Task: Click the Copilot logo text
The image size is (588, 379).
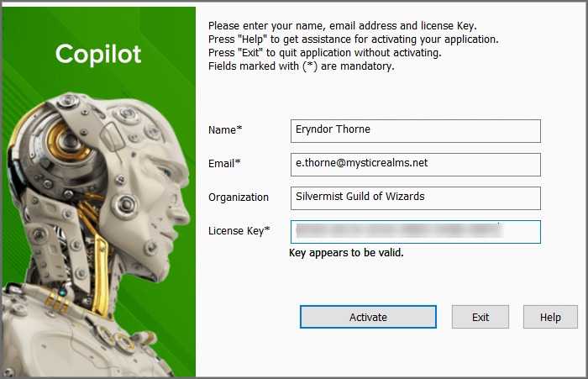Action: click(x=98, y=55)
